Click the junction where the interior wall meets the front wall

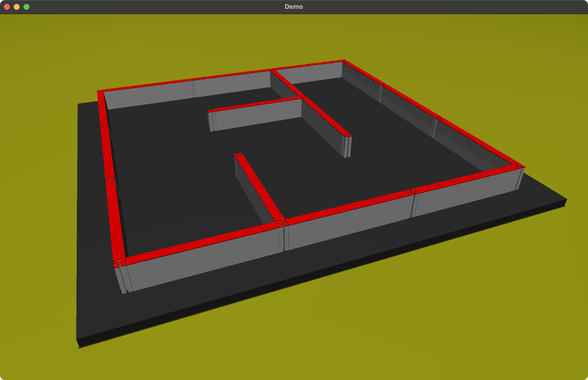click(x=282, y=223)
